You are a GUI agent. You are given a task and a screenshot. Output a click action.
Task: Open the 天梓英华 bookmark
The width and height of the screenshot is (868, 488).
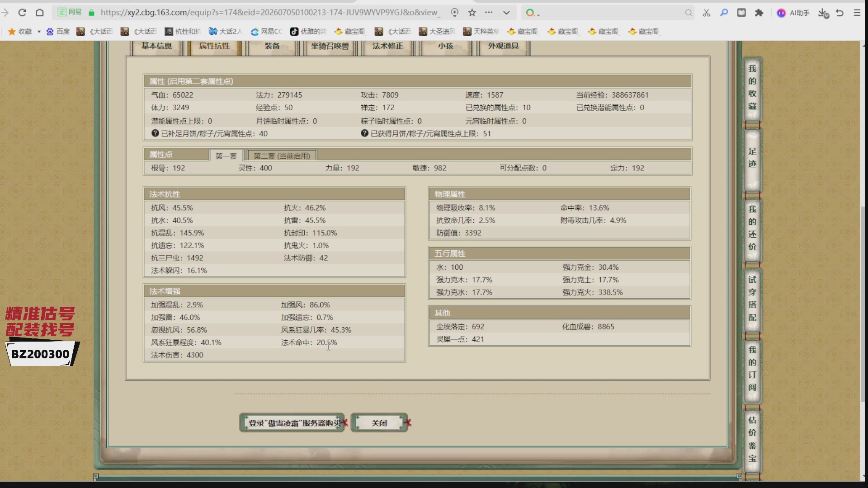[481, 31]
